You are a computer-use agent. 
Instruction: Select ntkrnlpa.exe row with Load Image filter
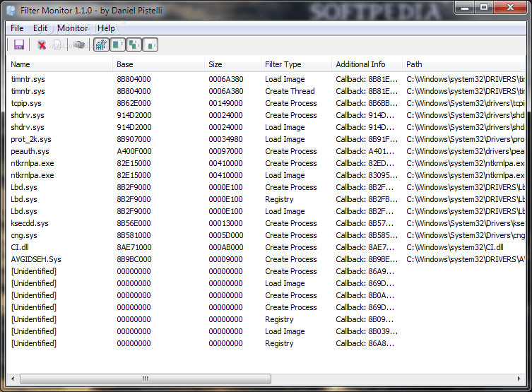click(x=266, y=175)
